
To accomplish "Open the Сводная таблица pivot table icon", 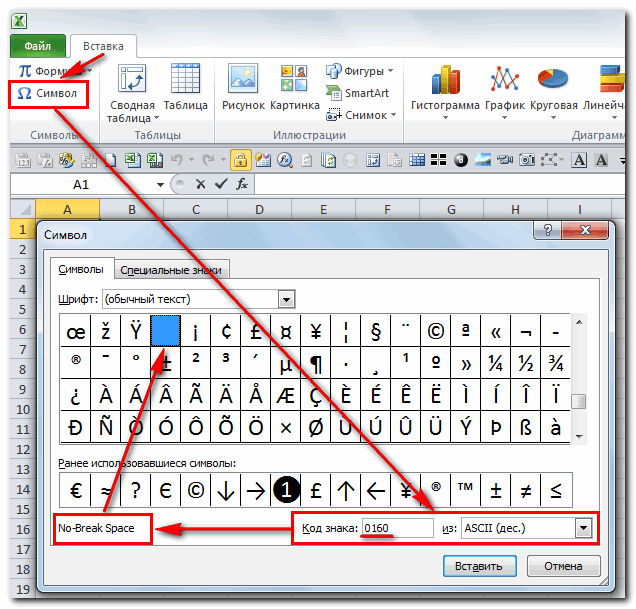I will (x=132, y=78).
